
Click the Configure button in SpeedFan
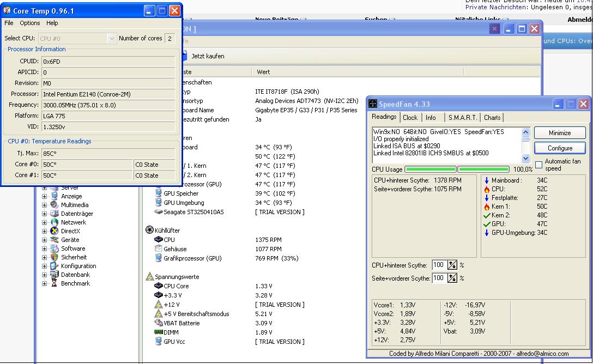[560, 148]
